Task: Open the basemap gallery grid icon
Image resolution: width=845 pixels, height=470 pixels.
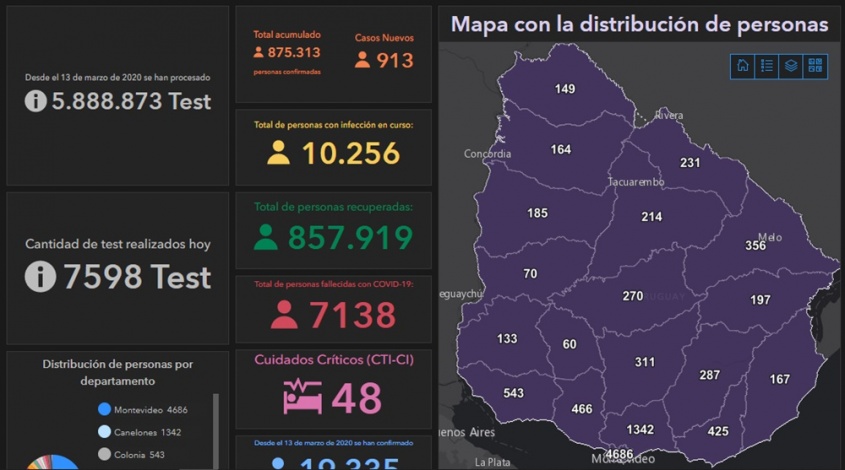Action: coord(815,66)
